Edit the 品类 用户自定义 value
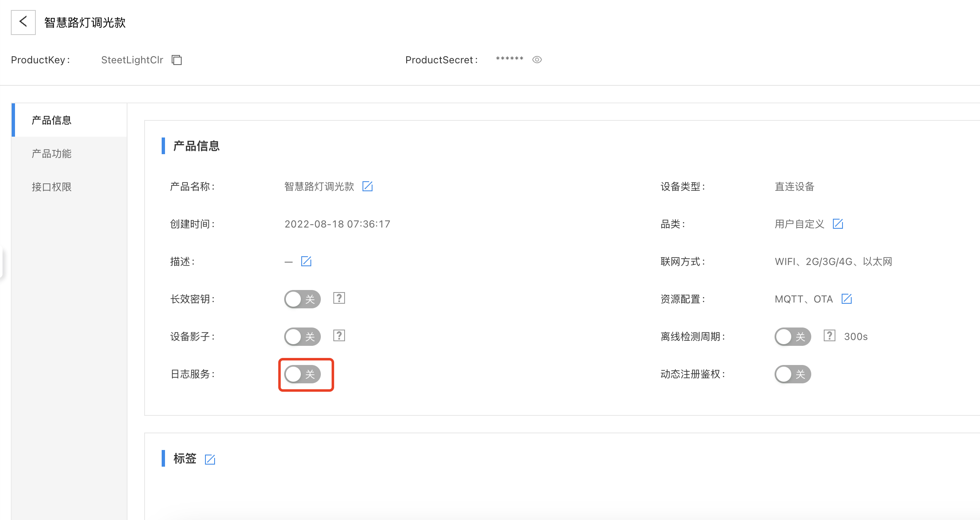The width and height of the screenshot is (980, 520). pos(838,224)
